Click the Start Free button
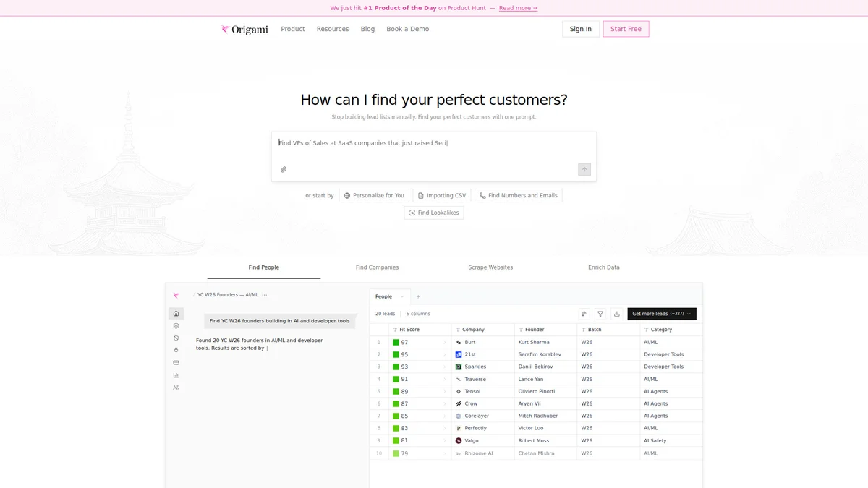Screen dimensions: 868x488 click(626, 29)
